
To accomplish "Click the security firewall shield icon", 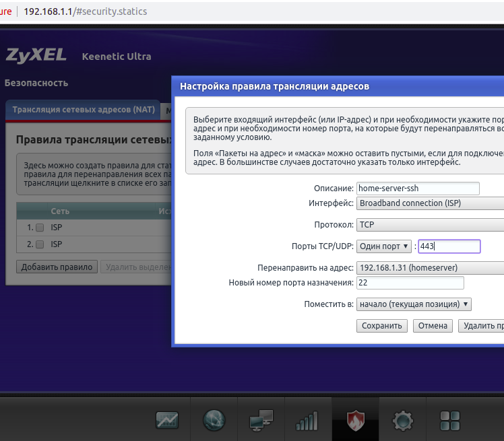I will click(x=355, y=420).
